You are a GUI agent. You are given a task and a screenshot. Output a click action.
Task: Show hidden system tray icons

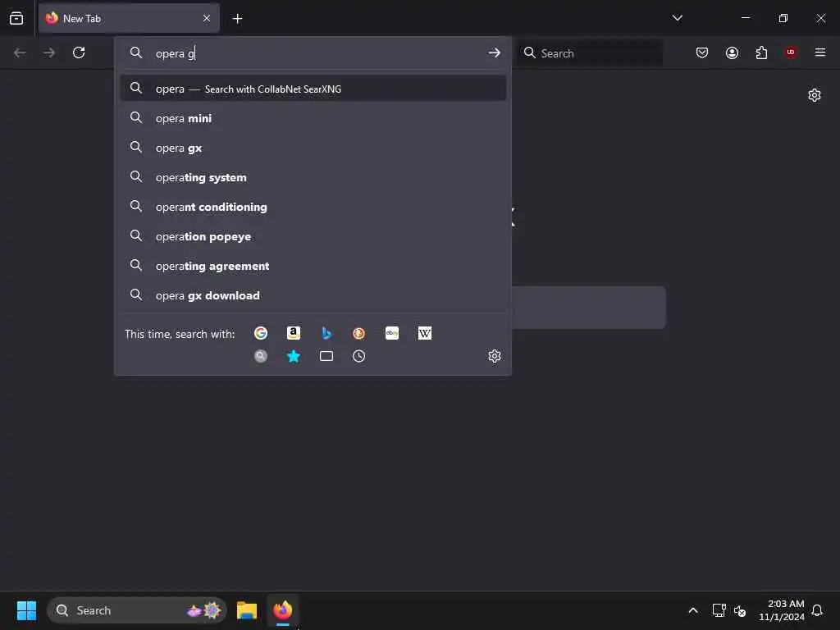(692, 610)
